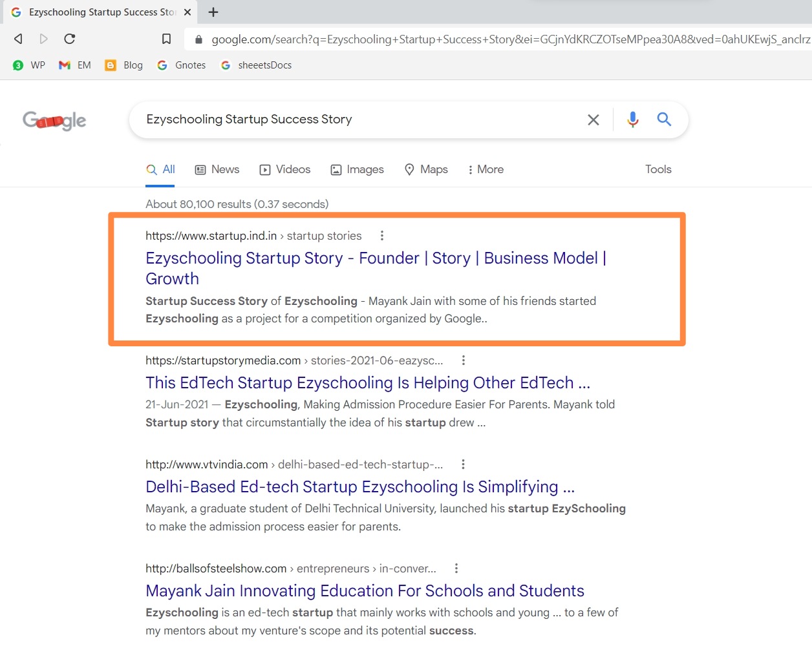The width and height of the screenshot is (812, 659).
Task: Switch to the Videos tab
Action: [x=285, y=169]
